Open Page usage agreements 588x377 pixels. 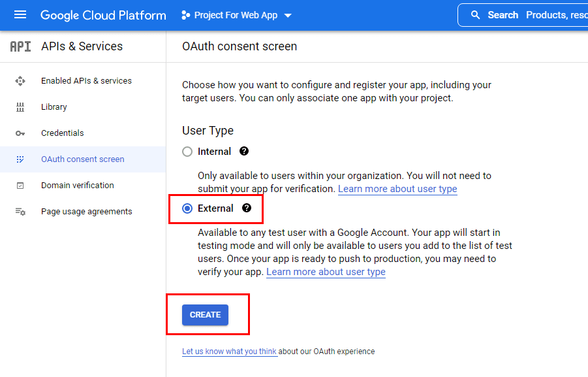point(83,212)
